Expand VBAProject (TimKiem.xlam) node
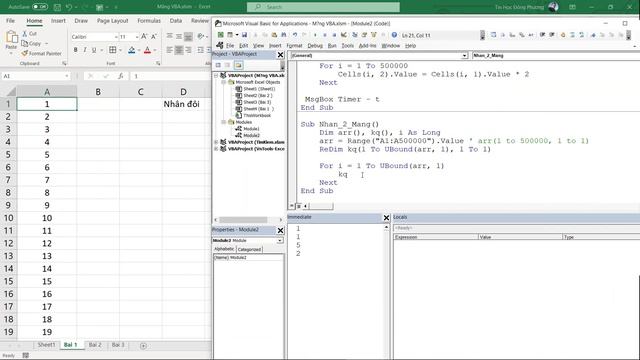Viewport: 640px width, 360px height. pyautogui.click(x=216, y=142)
